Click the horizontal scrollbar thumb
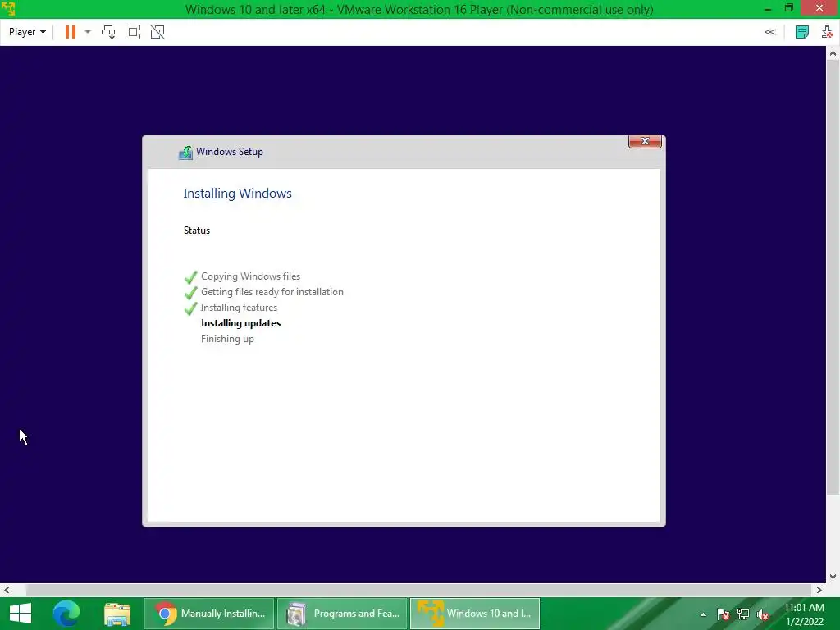The height and width of the screenshot is (630, 840). pyautogui.click(x=418, y=590)
